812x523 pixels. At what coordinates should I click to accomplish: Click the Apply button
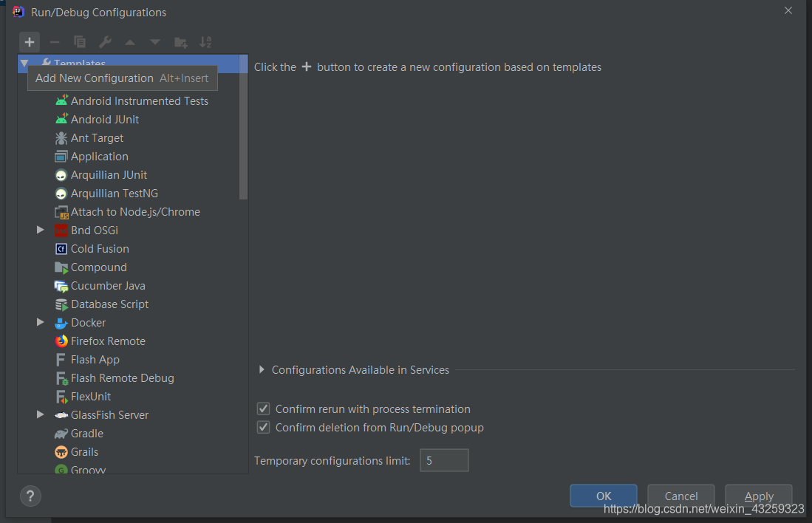tap(759, 496)
